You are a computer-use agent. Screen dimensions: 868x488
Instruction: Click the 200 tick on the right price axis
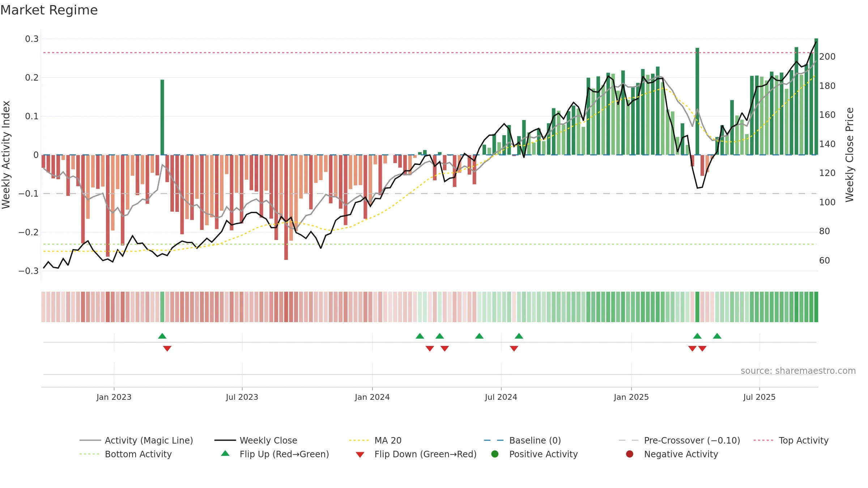[827, 56]
